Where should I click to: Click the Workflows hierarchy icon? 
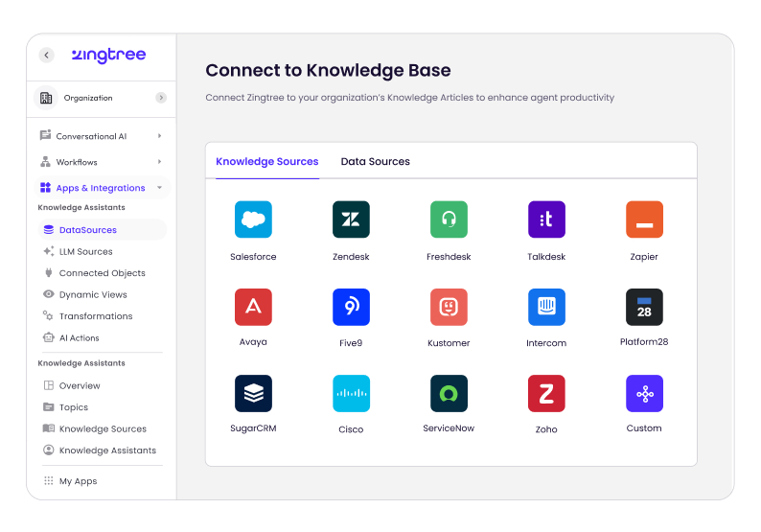[x=45, y=162]
